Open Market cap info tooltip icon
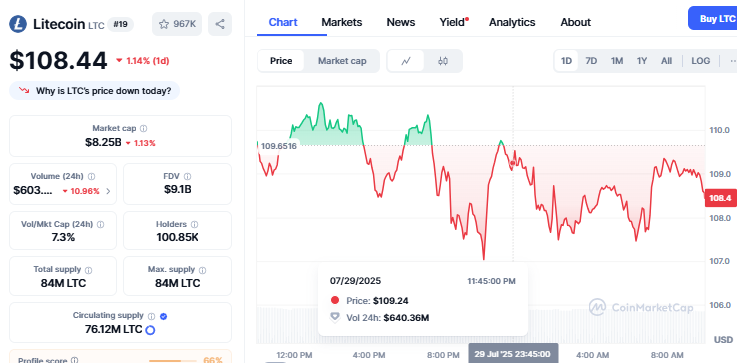This screenshot has width=737, height=363. tap(144, 128)
